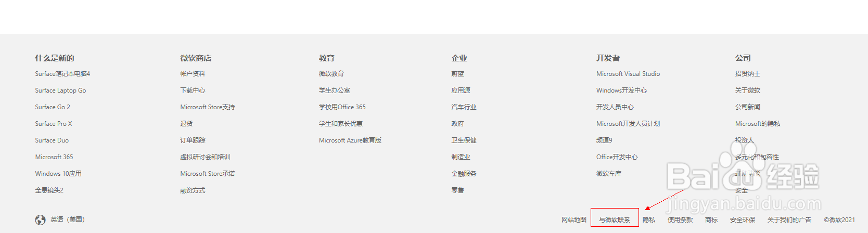Open 学校用Office 365 link

click(x=342, y=107)
